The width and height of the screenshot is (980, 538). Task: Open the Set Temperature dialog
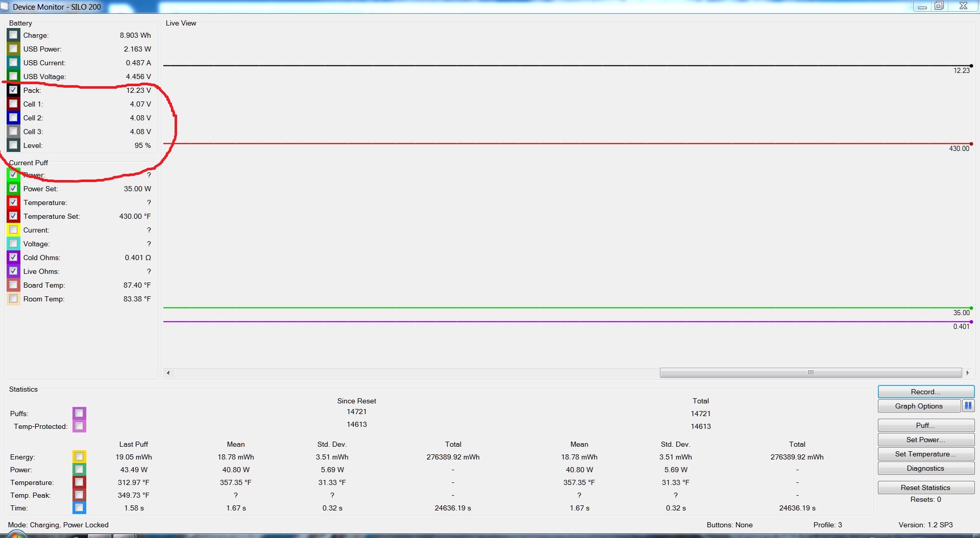[x=925, y=454]
